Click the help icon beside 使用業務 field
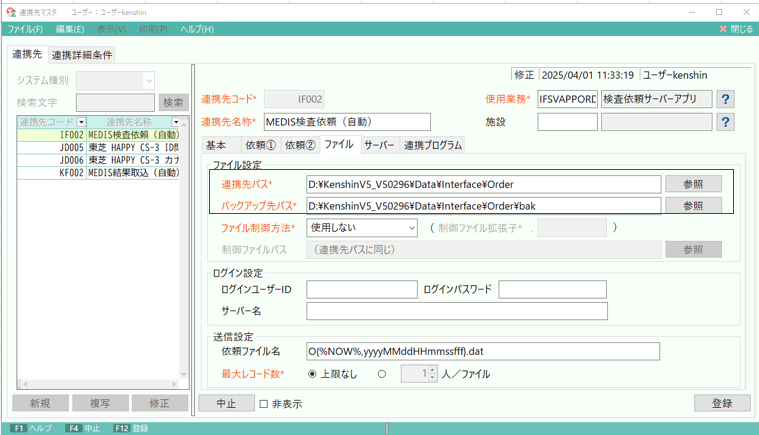 [x=727, y=99]
